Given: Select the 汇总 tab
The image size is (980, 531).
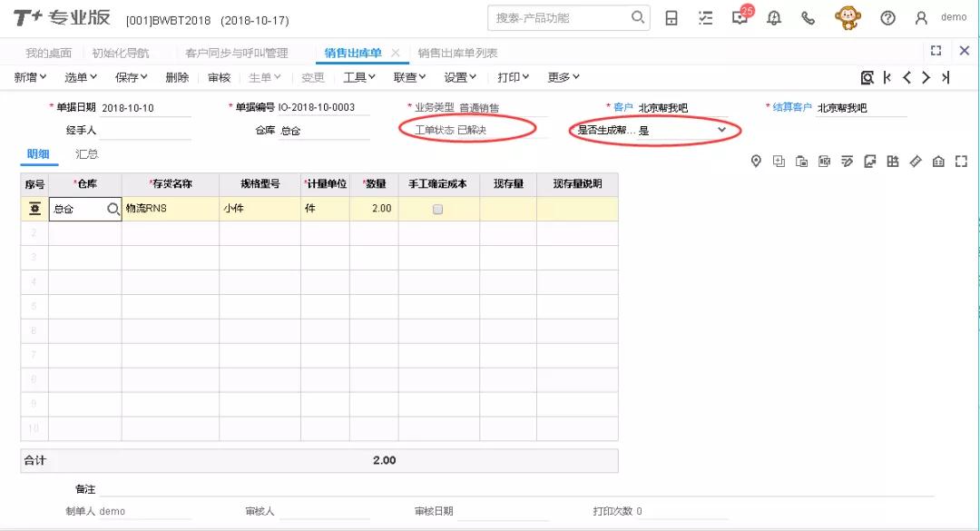Looking at the screenshot, I should [x=87, y=154].
